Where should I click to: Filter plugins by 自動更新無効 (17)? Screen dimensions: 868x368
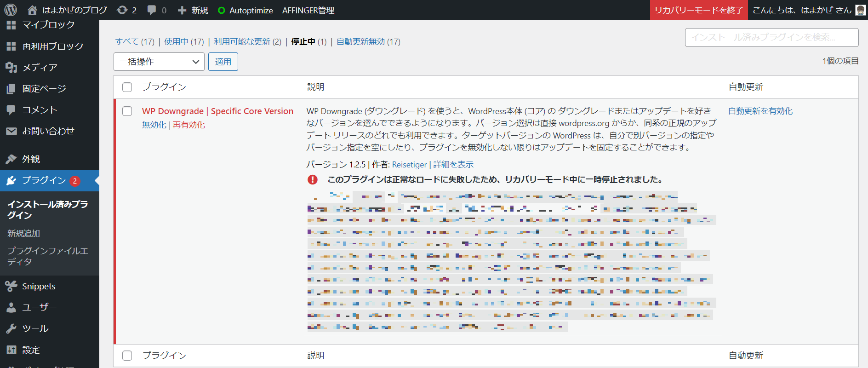pyautogui.click(x=368, y=41)
